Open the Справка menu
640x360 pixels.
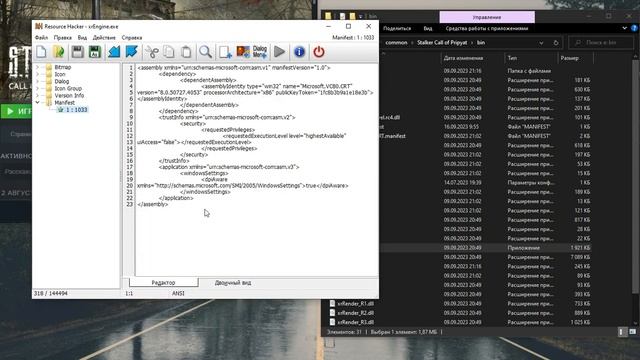pos(132,38)
